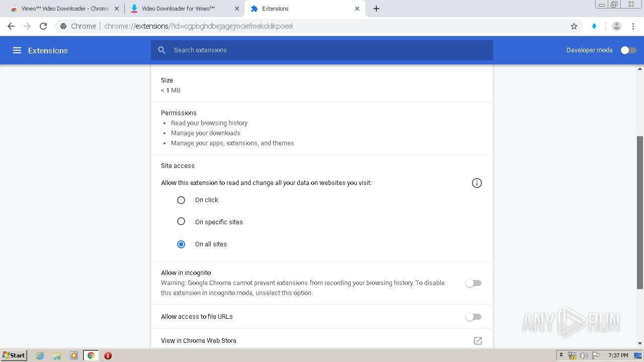This screenshot has width=644, height=362.
Task: Click the search magnifier icon
Action: 162,50
